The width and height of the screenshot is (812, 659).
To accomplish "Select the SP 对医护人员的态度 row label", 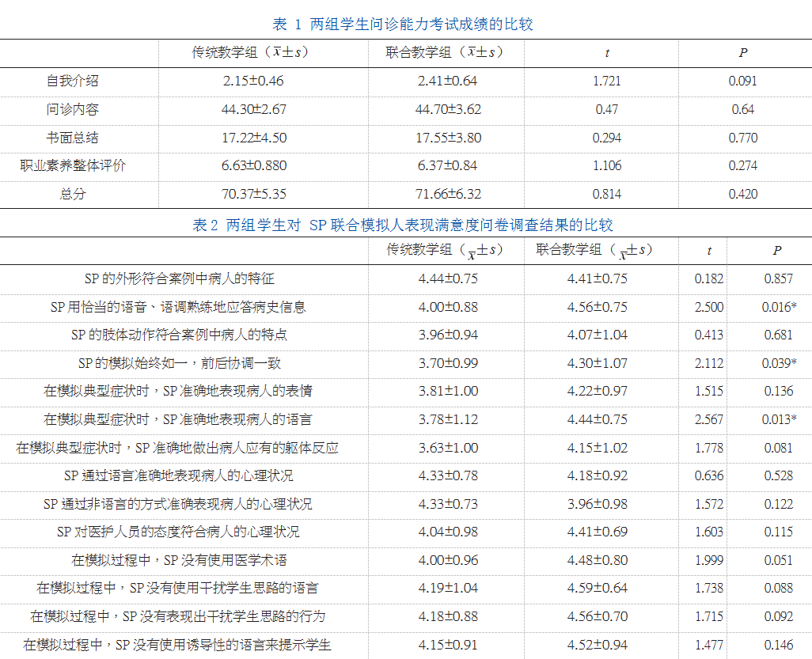I will 178,532.
